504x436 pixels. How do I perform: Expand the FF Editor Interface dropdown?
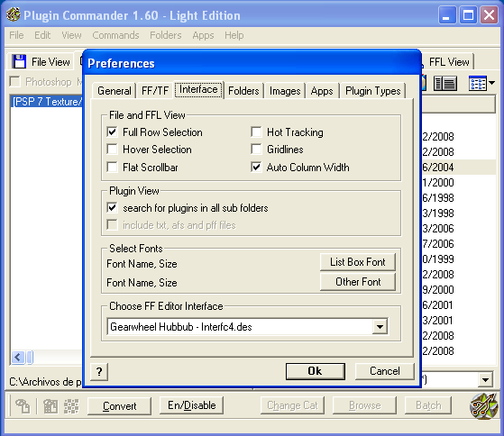click(380, 327)
